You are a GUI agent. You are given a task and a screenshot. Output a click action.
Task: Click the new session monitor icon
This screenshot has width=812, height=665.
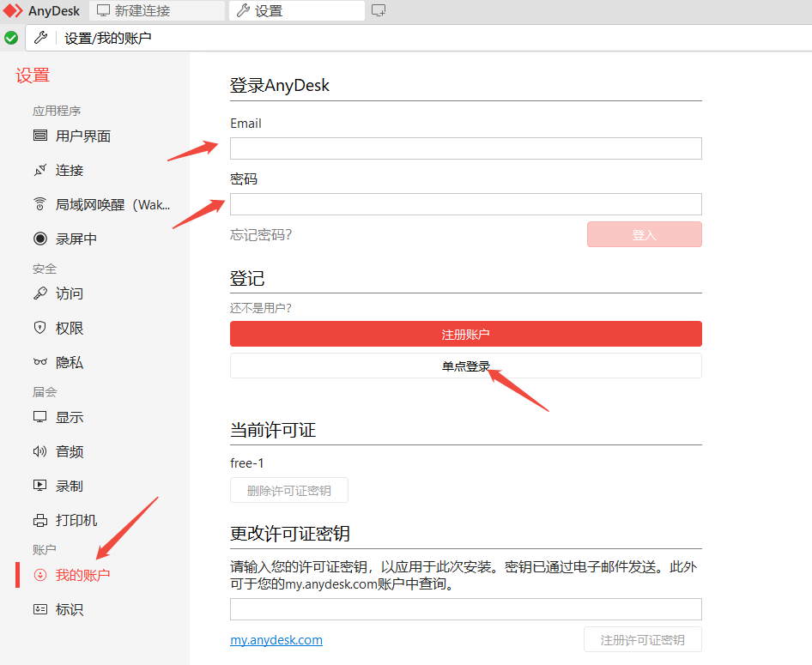[379, 11]
